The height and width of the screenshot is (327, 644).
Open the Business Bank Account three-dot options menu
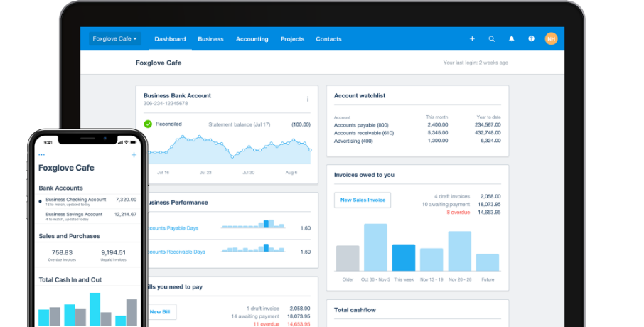pyautogui.click(x=308, y=99)
